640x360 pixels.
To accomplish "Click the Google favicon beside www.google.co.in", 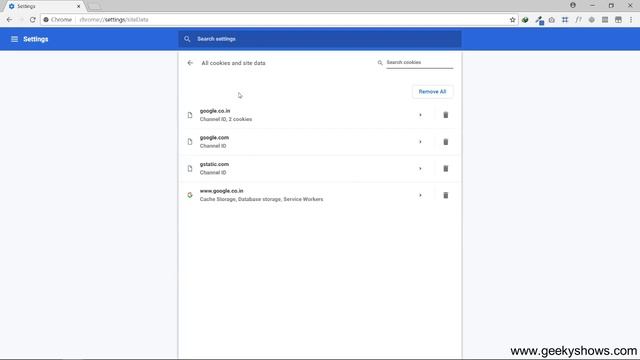I will (x=190, y=195).
